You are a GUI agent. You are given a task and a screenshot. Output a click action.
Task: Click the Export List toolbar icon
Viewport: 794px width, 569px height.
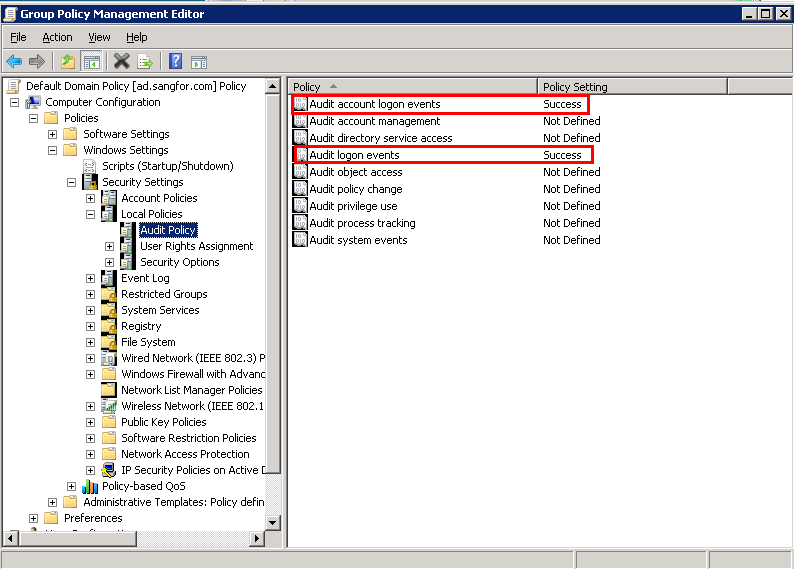point(145,62)
